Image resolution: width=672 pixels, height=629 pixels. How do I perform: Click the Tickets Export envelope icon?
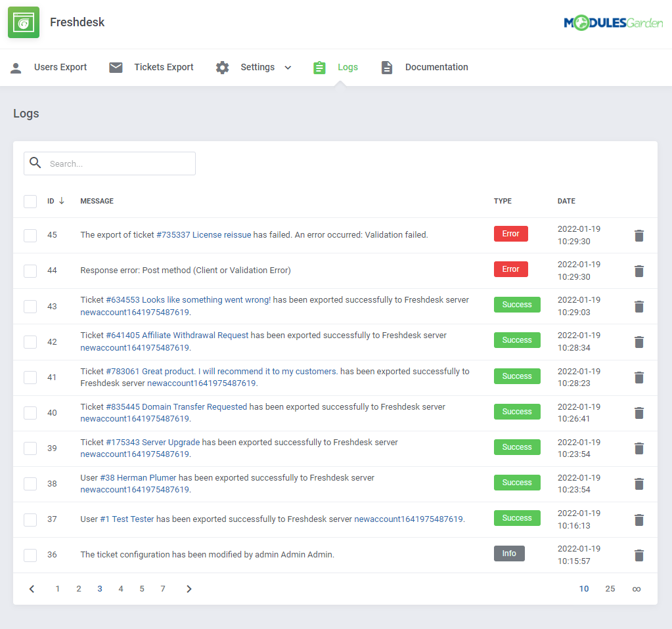tap(116, 67)
